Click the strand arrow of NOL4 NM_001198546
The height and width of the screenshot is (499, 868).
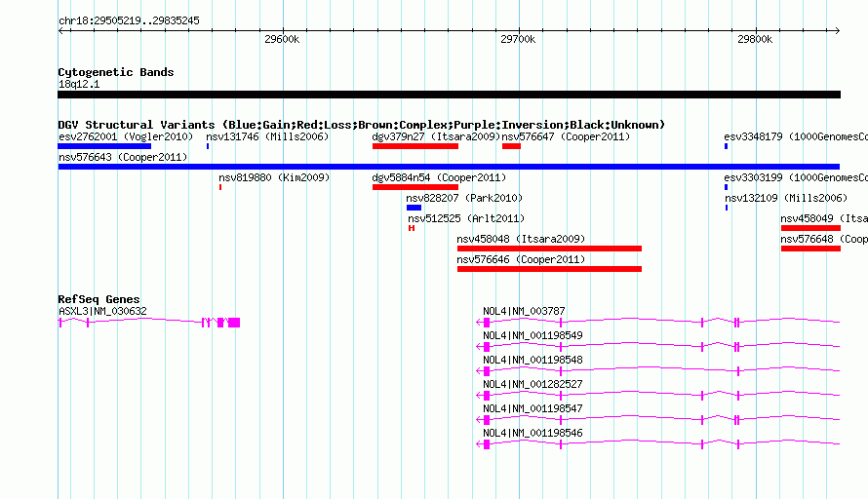(479, 443)
